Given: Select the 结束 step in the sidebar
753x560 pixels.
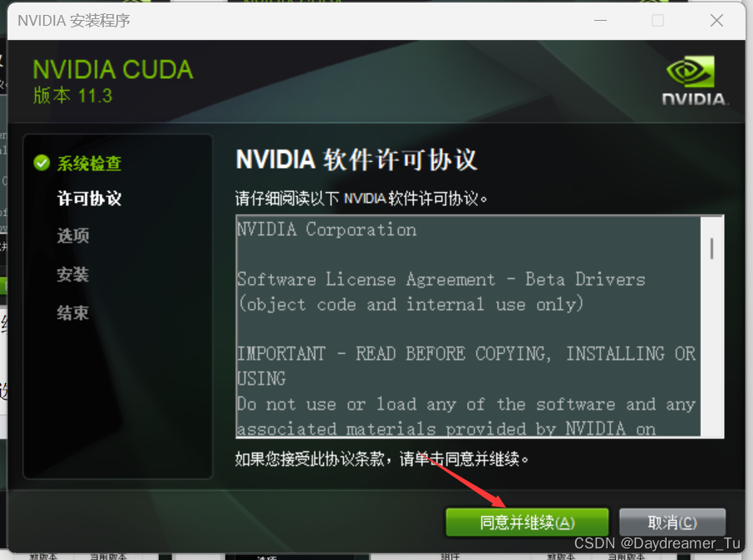Looking at the screenshot, I should coord(73,313).
